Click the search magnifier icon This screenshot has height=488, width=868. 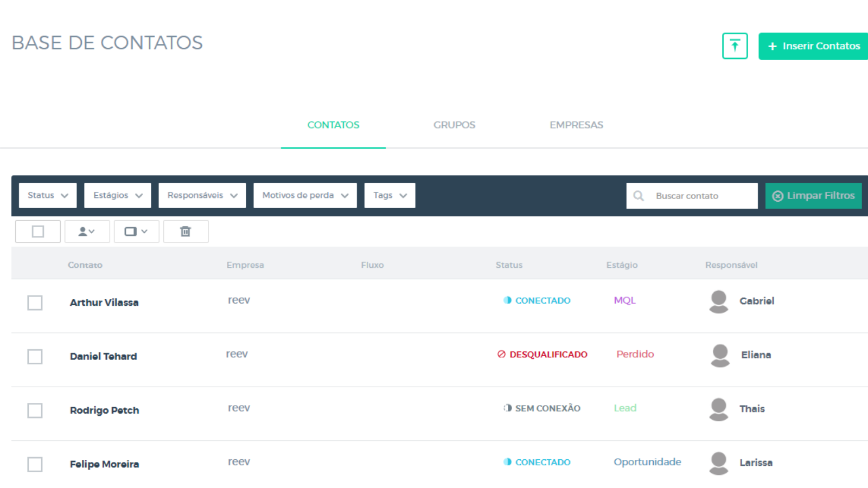coord(639,196)
